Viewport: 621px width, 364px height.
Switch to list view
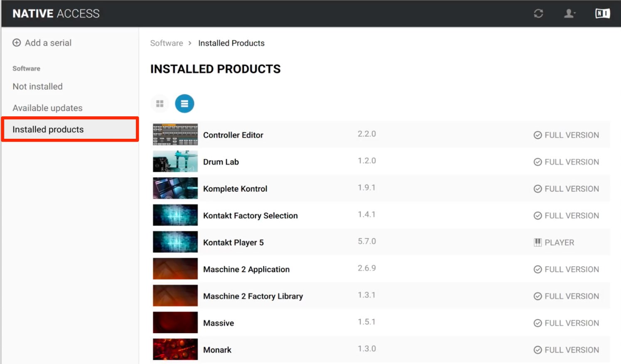[x=185, y=103]
